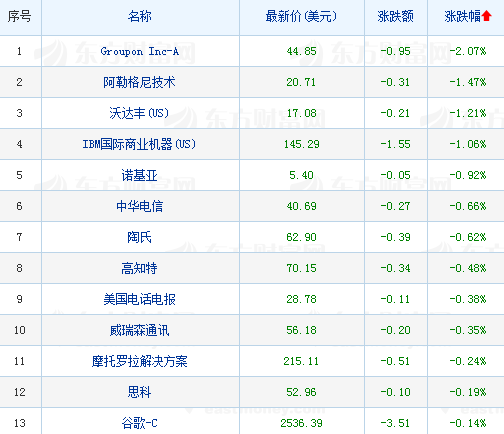
Task: Click percentage -0.62%
Action: (468, 237)
